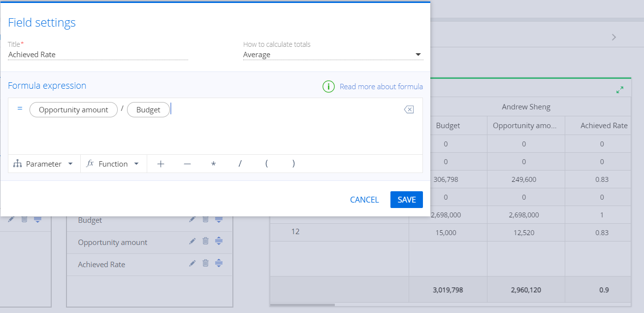Select the Achieved Rate row in fields list
Screen dimensions: 644x313
[x=150, y=265]
